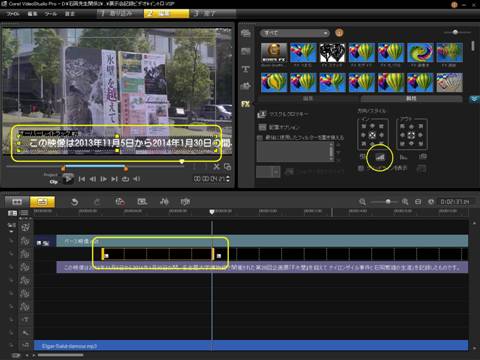Step to previous frame
The width and height of the screenshot is (480, 360).
(93, 179)
